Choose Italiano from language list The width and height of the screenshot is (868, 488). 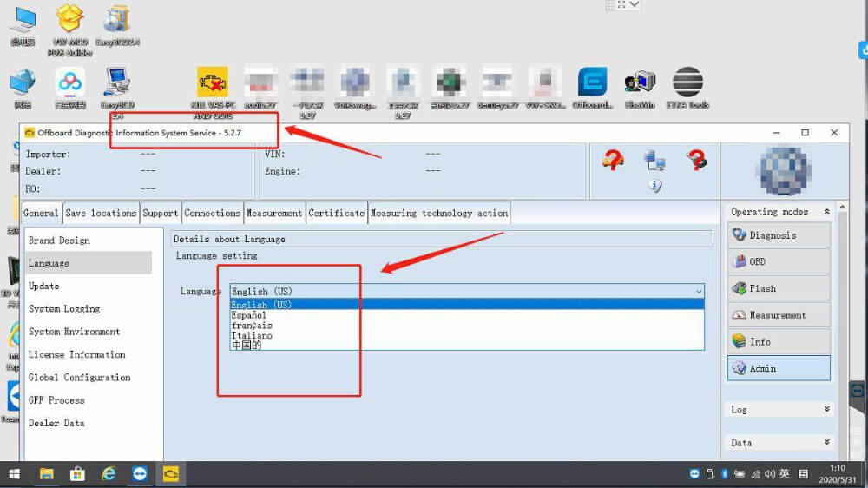[x=467, y=335]
